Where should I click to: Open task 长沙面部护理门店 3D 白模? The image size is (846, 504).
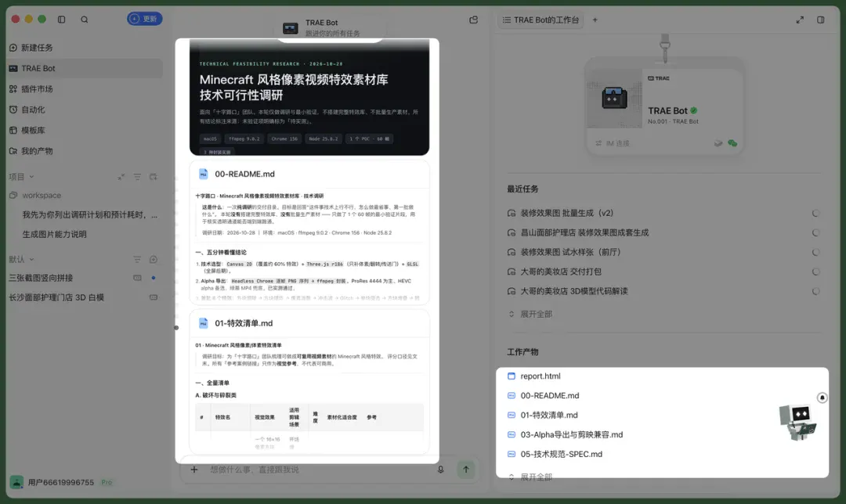point(56,297)
